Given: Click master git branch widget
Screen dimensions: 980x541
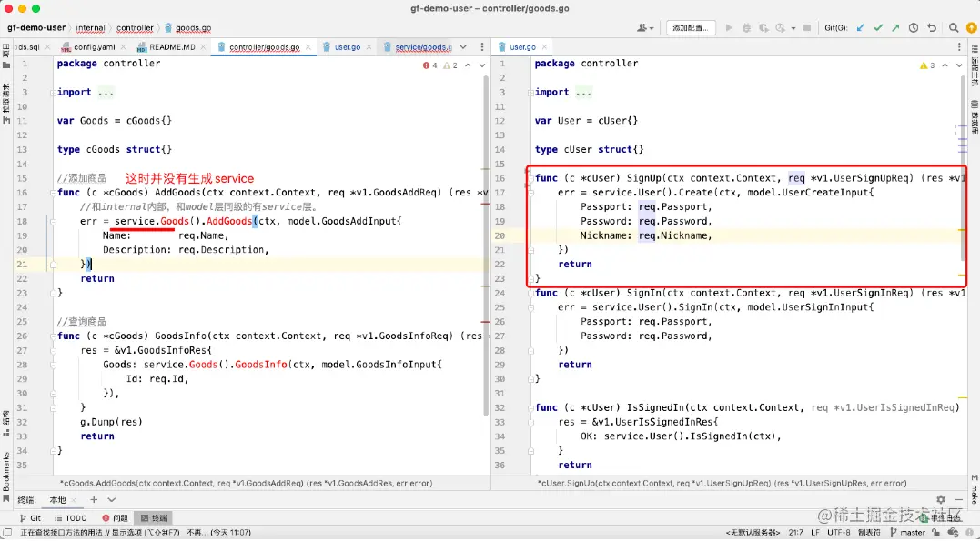Looking at the screenshot, I should point(907,532).
